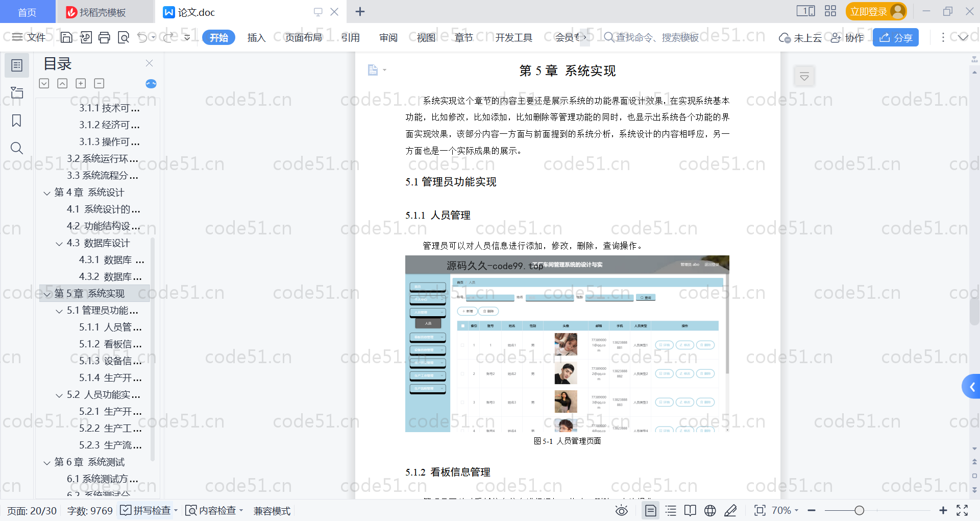Open the 视图 ribbon tab
Image resolution: width=980 pixels, height=521 pixels.
426,37
